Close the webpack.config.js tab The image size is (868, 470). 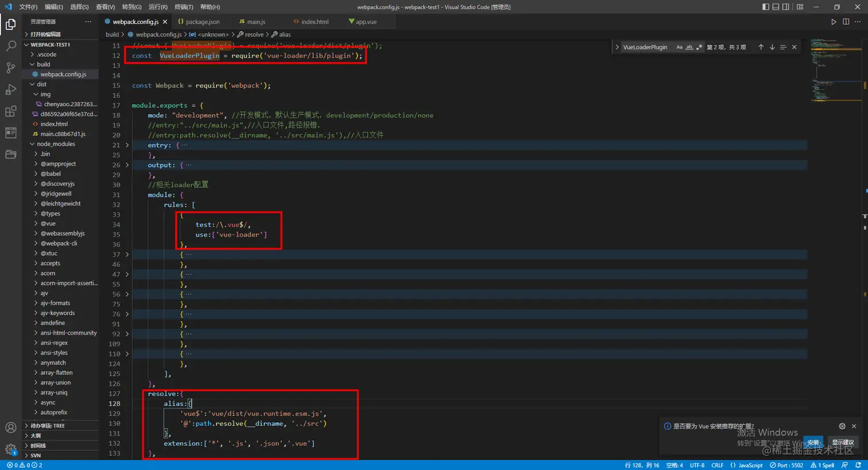[165, 22]
